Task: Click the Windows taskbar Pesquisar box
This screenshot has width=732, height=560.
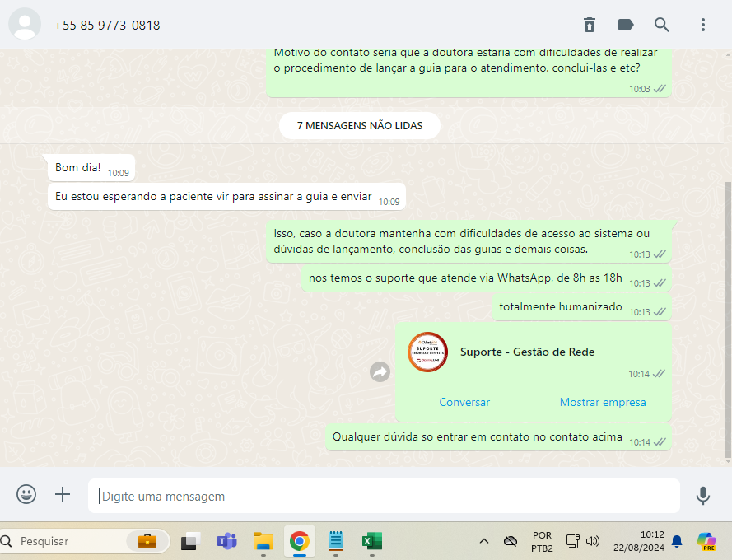Action: [x=85, y=541]
